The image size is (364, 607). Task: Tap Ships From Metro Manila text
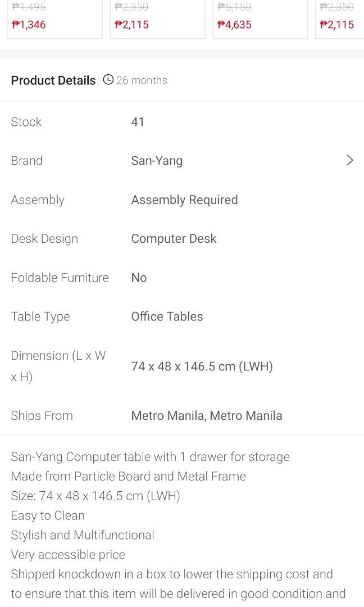point(206,415)
